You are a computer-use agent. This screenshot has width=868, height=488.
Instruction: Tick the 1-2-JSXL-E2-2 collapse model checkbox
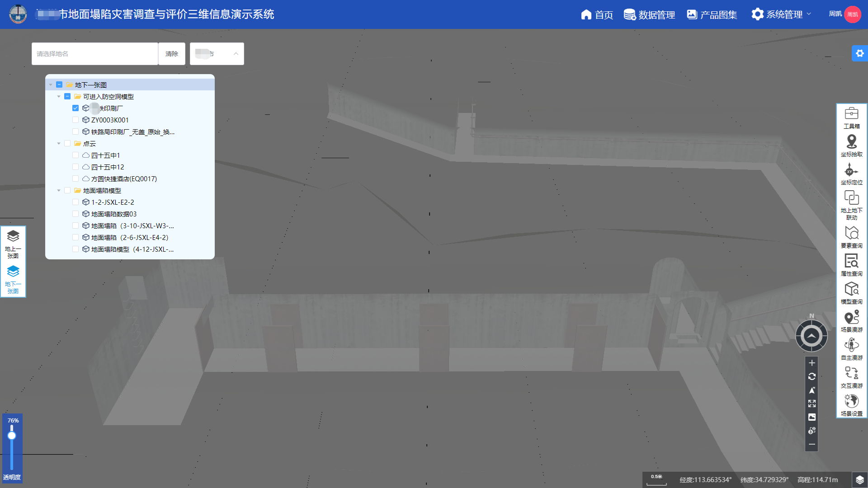pyautogui.click(x=75, y=202)
